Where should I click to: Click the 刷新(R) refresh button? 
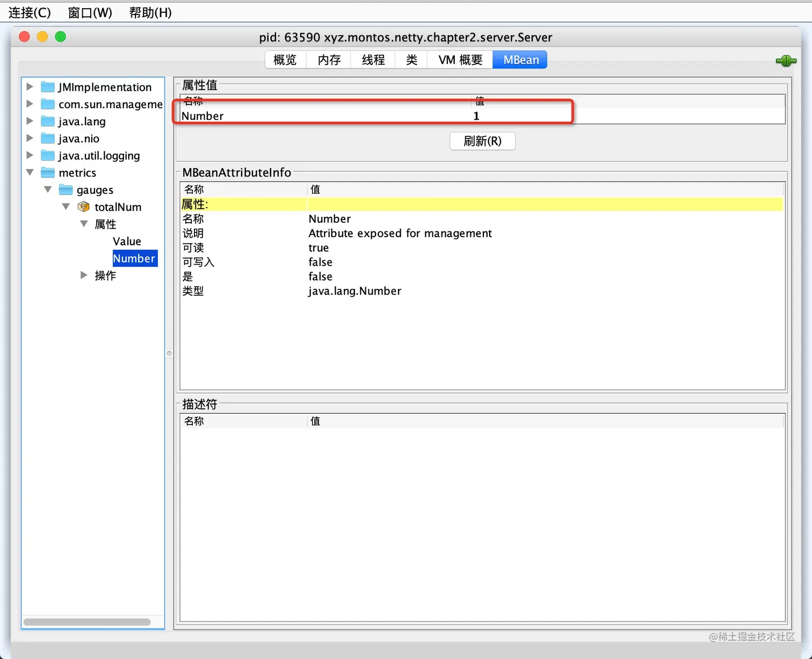(x=482, y=141)
